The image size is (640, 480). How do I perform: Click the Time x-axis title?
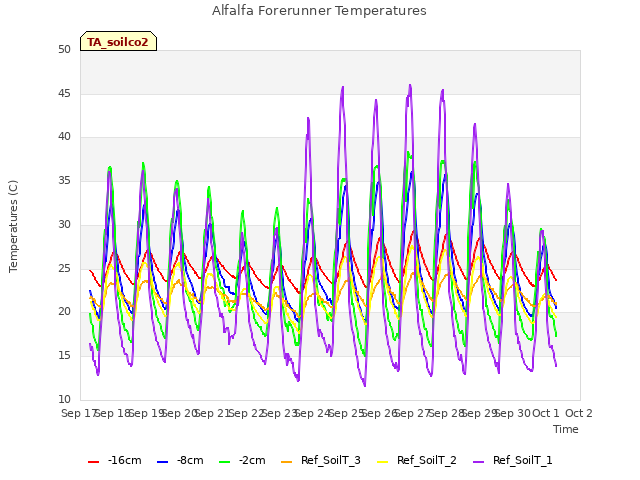click(x=566, y=429)
